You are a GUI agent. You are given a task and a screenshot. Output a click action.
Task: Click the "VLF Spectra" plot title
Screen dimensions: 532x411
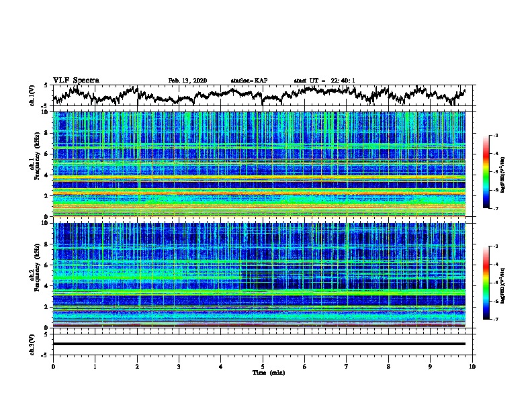[x=76, y=81]
